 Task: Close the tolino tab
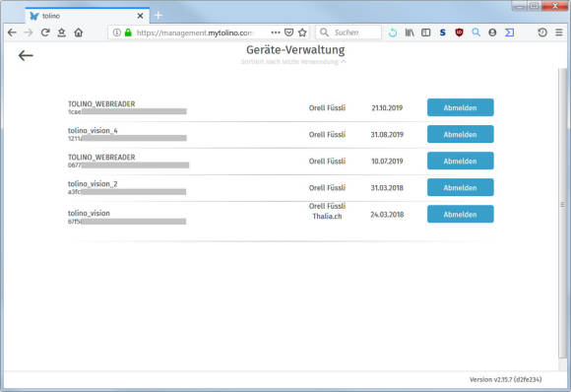tap(140, 16)
